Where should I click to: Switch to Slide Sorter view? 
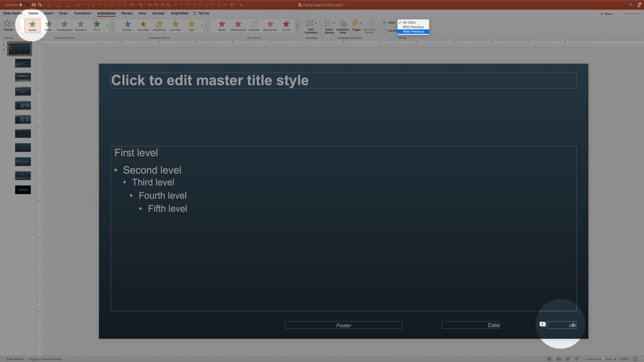(559, 359)
